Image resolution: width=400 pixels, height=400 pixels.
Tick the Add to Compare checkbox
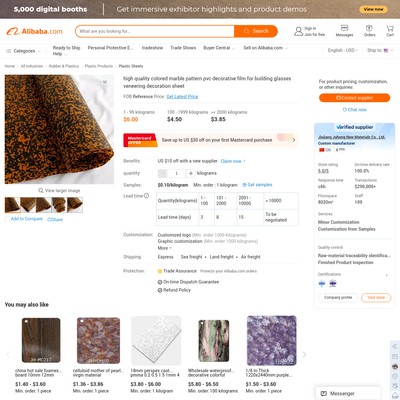(7, 219)
